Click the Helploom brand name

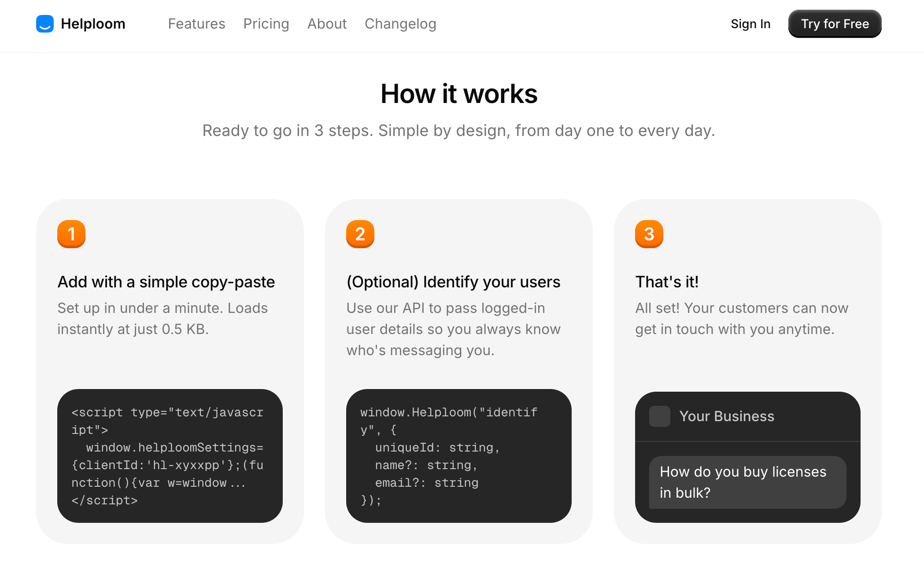(93, 24)
